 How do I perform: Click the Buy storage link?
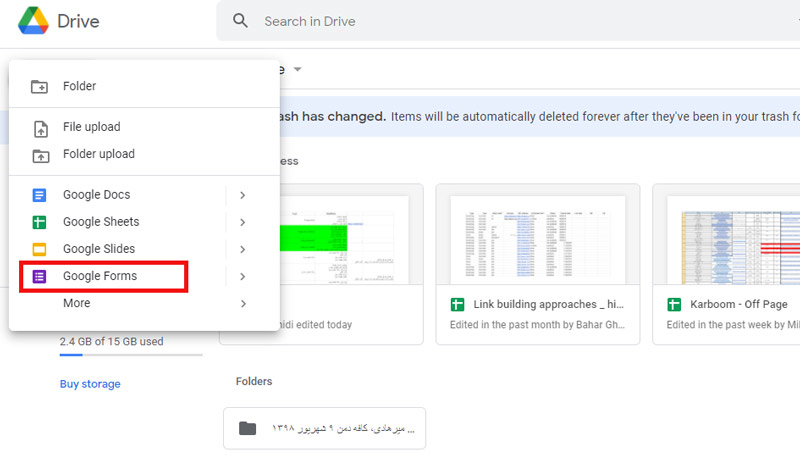pos(90,384)
